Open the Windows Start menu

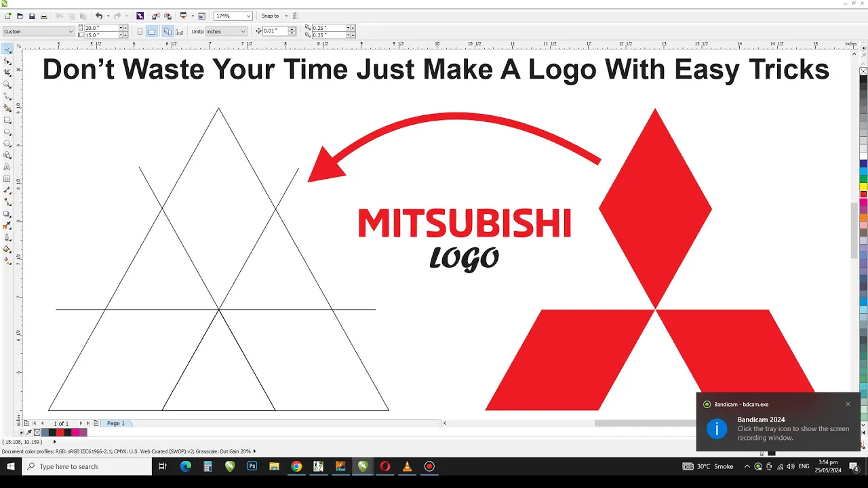click(x=10, y=466)
